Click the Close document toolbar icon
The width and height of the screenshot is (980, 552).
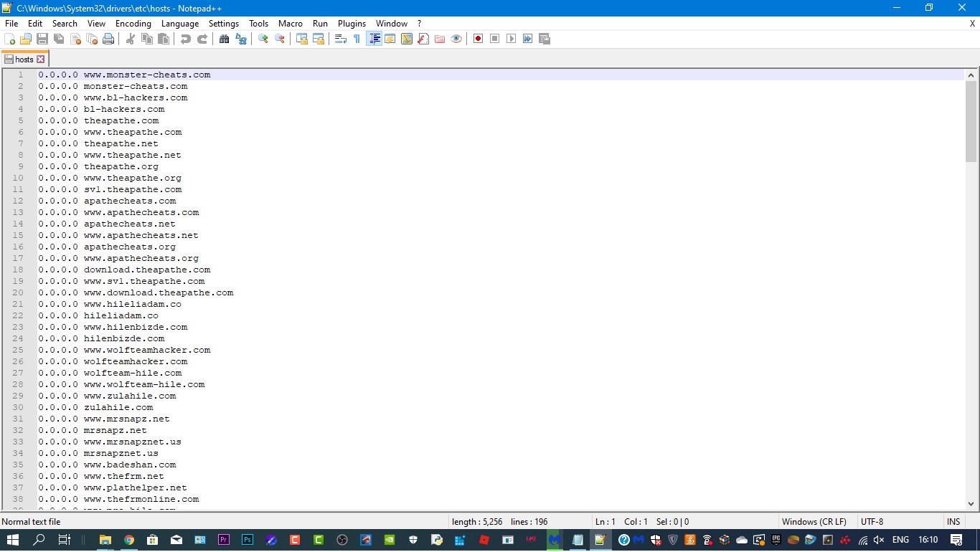[75, 39]
